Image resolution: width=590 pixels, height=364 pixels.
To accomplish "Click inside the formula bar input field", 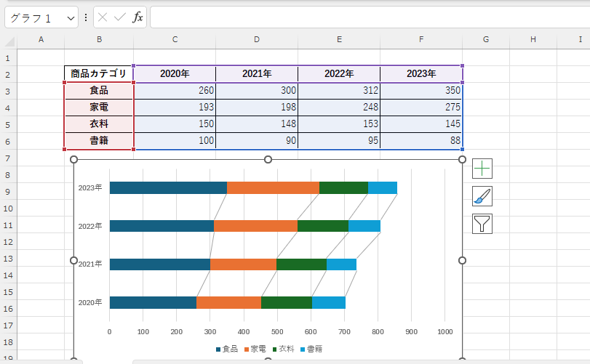I will (x=364, y=17).
